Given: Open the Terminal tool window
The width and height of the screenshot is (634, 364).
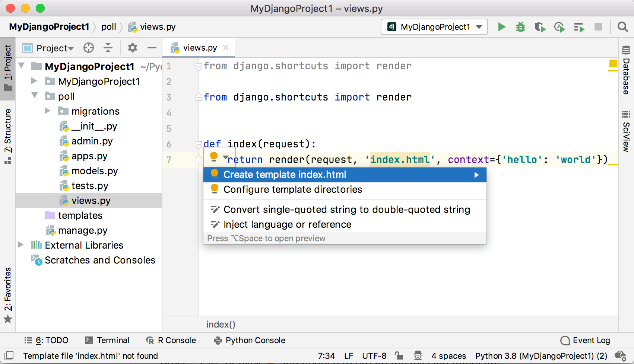Looking at the screenshot, I should (x=107, y=340).
